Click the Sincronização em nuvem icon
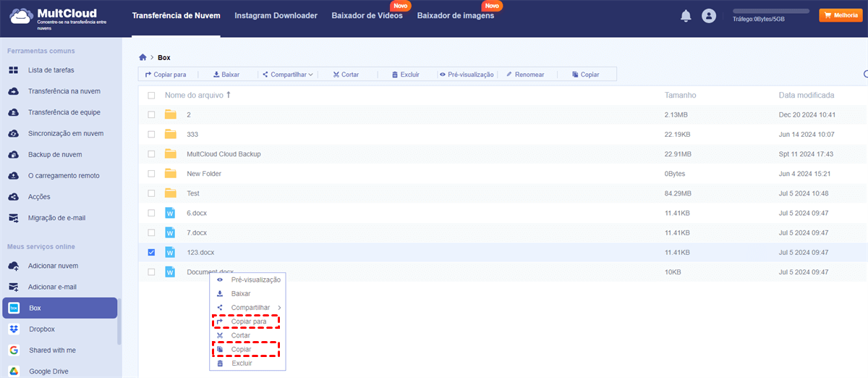 (13, 133)
